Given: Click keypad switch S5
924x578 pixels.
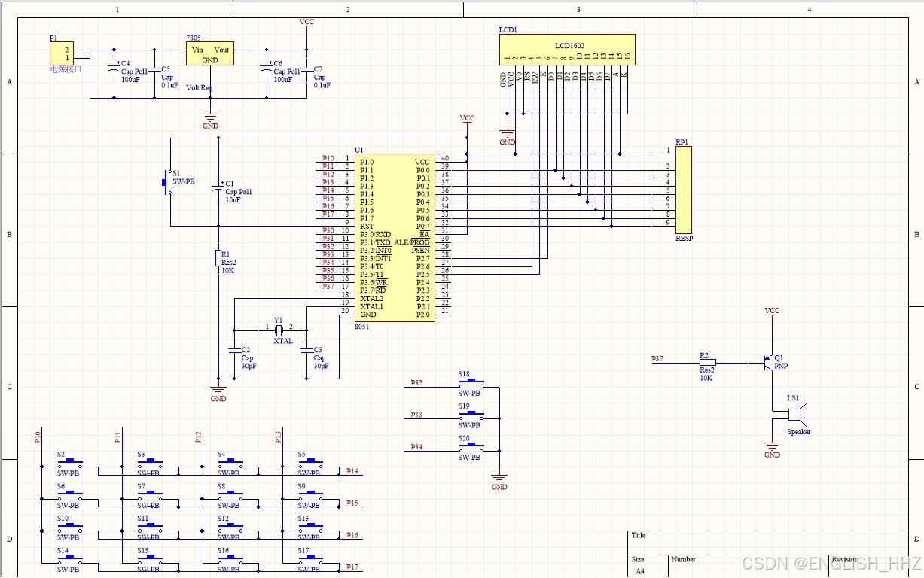Looking at the screenshot, I should [311, 464].
